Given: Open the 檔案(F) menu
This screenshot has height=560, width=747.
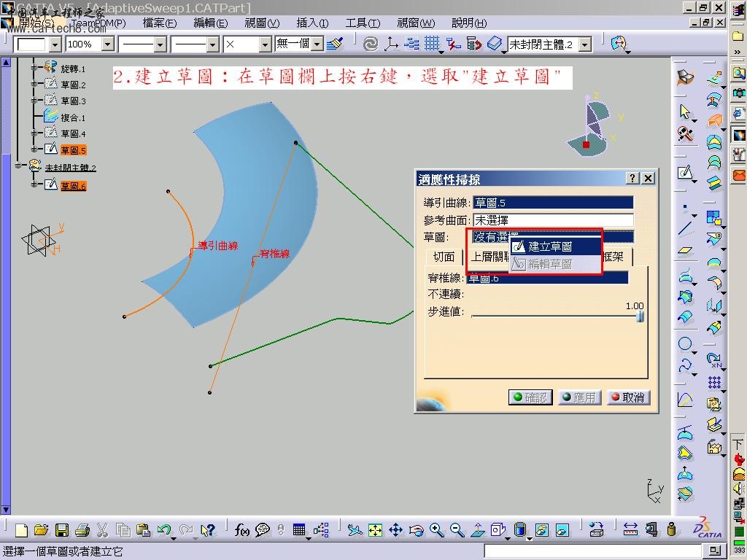Looking at the screenshot, I should [x=160, y=23].
